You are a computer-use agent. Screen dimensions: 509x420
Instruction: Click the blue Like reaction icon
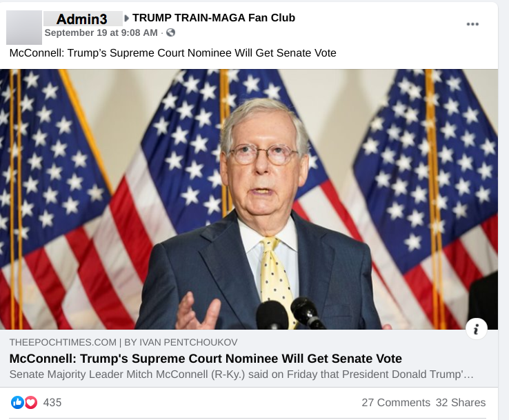coord(17,402)
